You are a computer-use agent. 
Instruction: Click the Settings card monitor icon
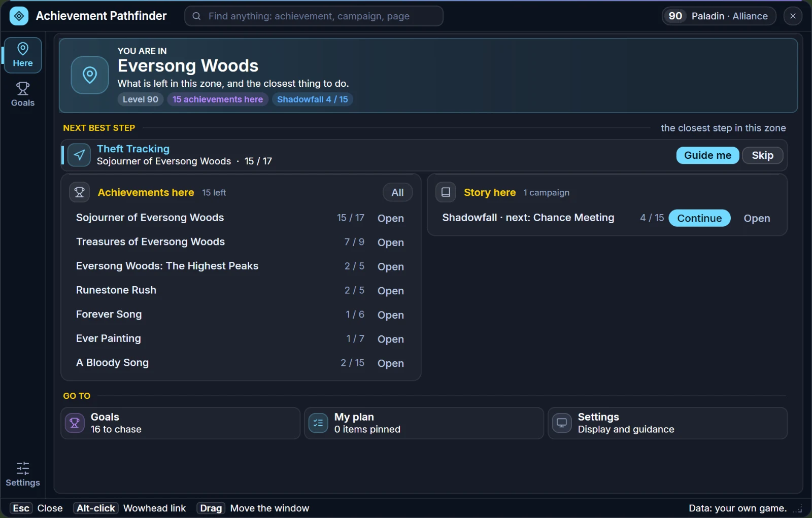pyautogui.click(x=562, y=423)
